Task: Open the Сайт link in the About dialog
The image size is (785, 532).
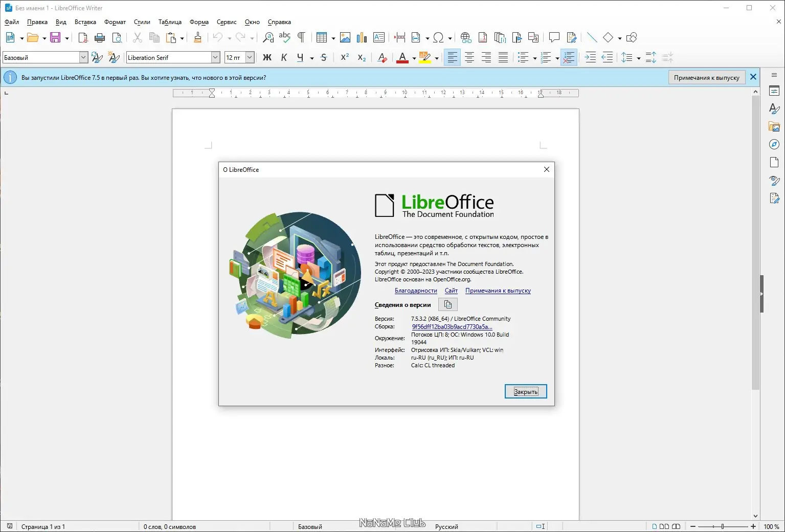Action: pyautogui.click(x=451, y=291)
